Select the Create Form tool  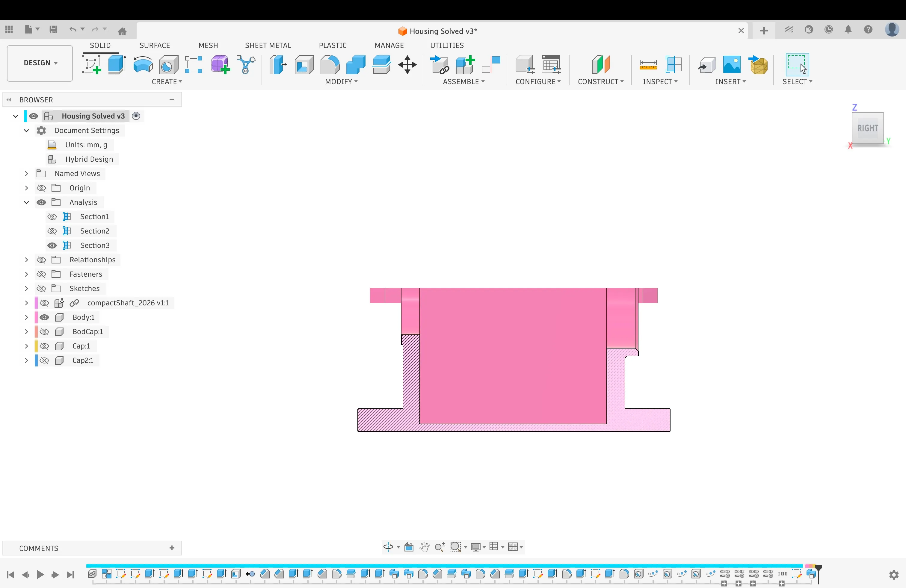221,65
